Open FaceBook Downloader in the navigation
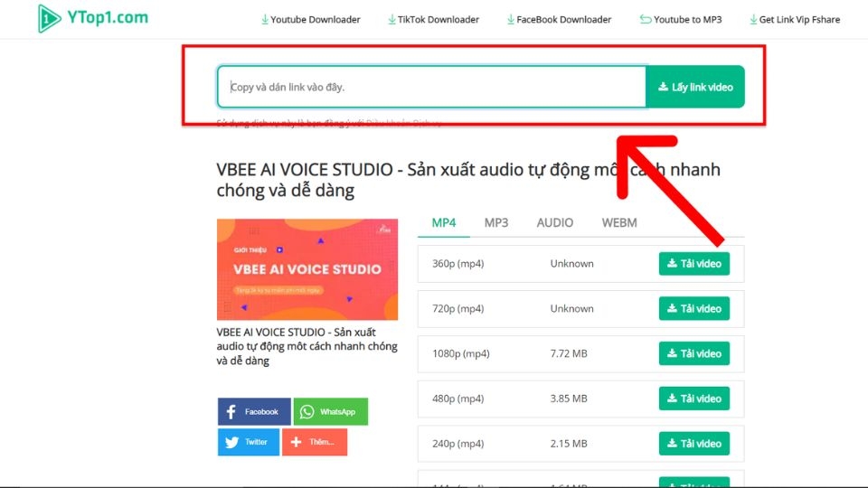Image resolution: width=868 pixels, height=488 pixels. [x=559, y=19]
